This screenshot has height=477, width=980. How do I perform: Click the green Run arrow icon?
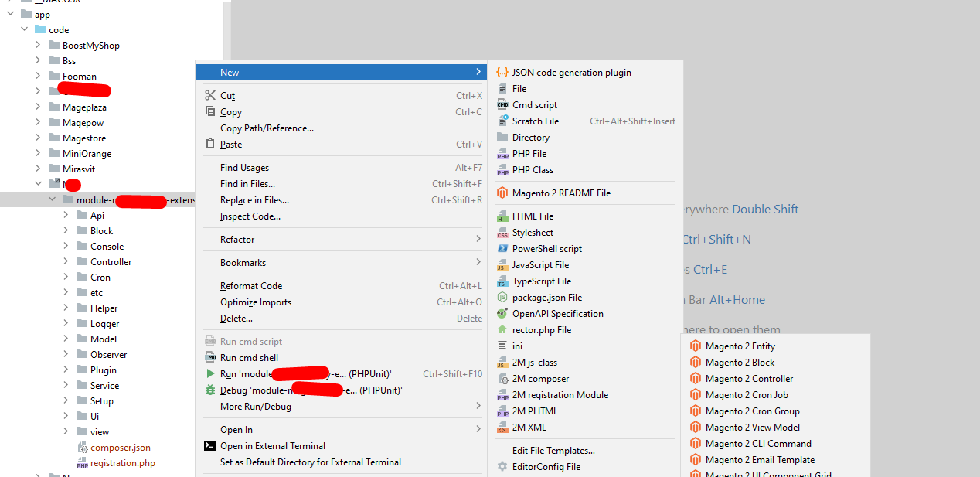tap(210, 373)
